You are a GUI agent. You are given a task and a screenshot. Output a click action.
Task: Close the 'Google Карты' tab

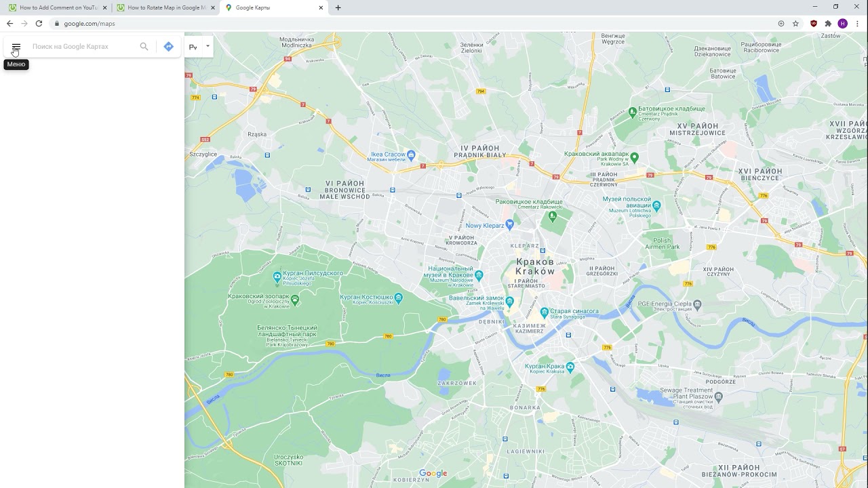[321, 7]
